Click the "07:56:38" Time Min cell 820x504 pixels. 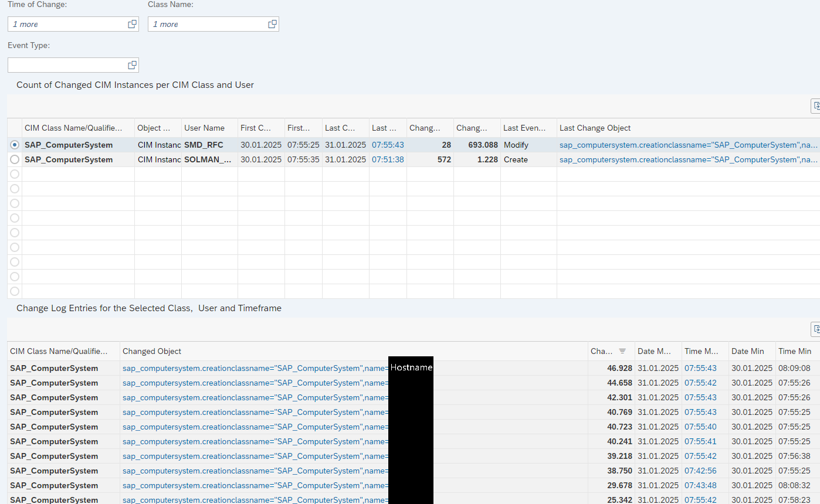tap(798, 456)
